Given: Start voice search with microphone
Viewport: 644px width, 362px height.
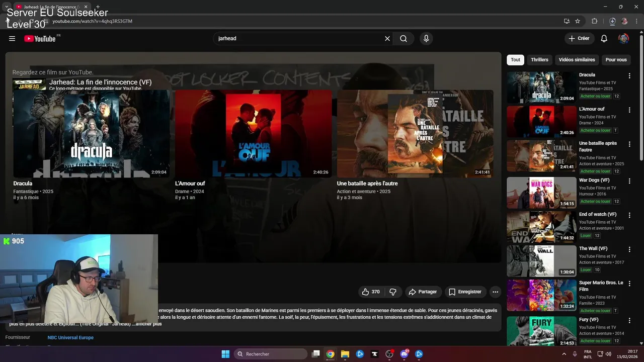Looking at the screenshot, I should (426, 39).
